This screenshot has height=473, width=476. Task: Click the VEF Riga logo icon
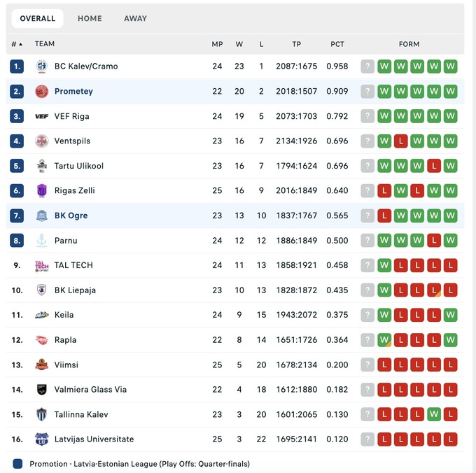coord(41,116)
